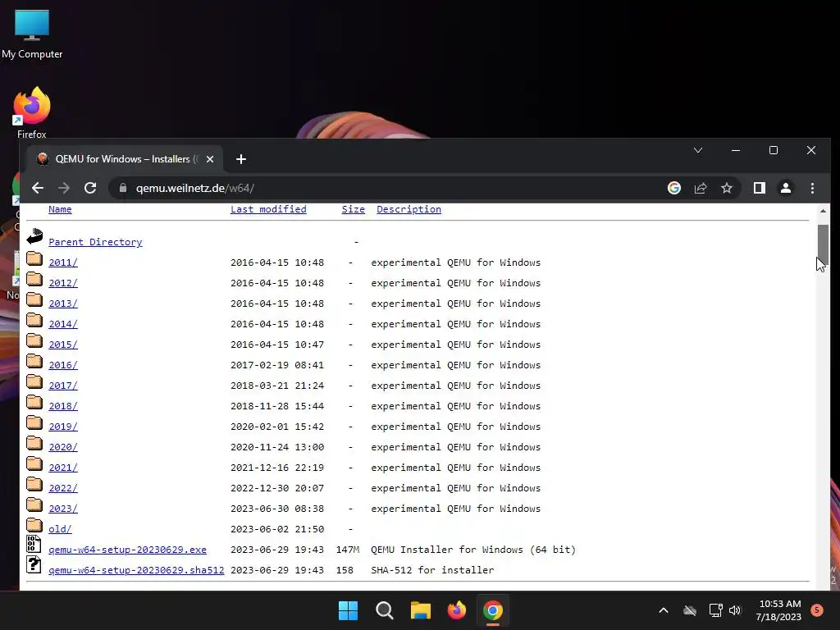Click the 2023-06-29 19:43 date of setup exe
Image resolution: width=840 pixels, height=630 pixels.
coord(277,550)
